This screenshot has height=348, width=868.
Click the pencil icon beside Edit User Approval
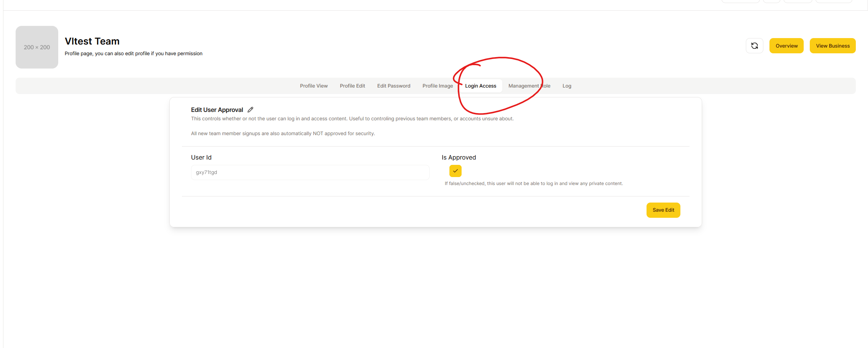250,110
